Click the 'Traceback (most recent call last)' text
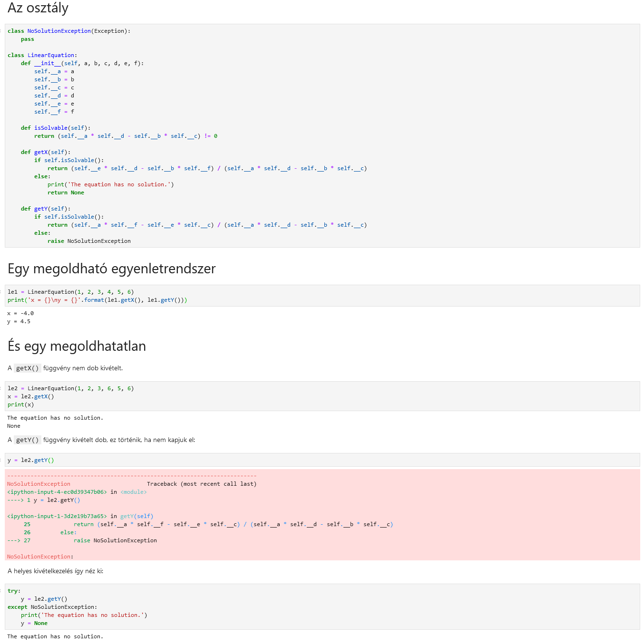Viewport: 644px width, 644px height. click(202, 484)
